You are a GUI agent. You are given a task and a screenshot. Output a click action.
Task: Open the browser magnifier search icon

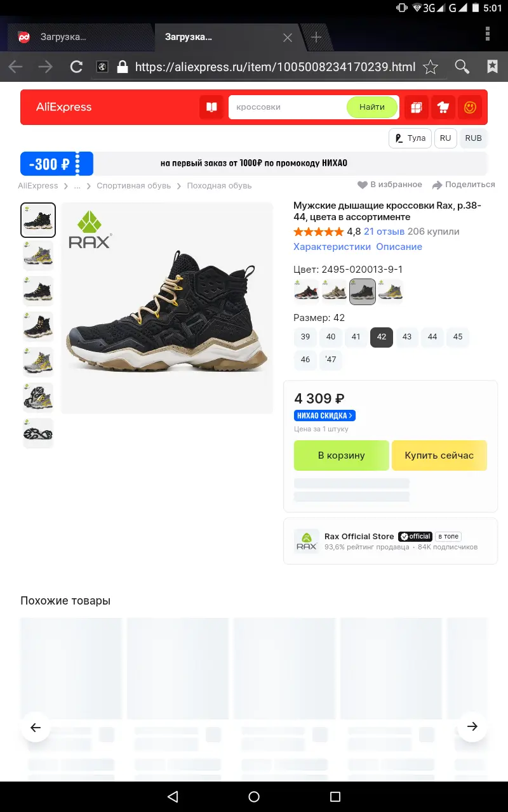[x=462, y=67]
